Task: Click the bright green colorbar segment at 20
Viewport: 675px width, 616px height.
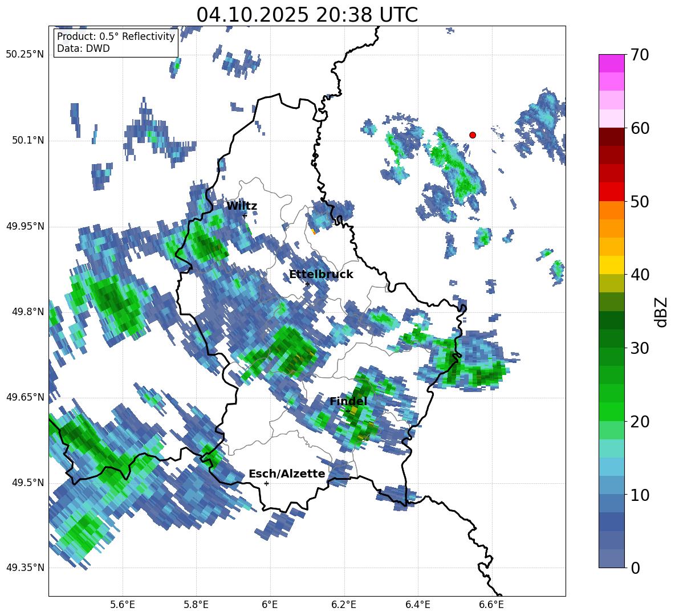Action: coord(611,412)
